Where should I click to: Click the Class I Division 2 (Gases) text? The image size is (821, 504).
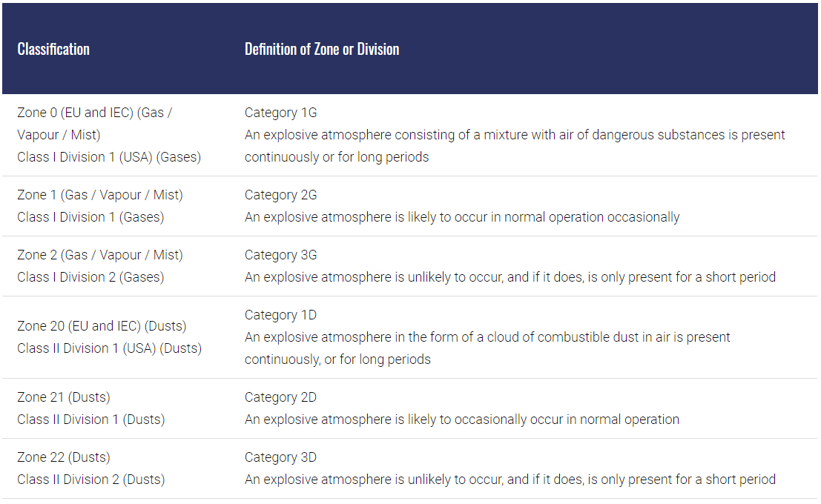pyautogui.click(x=90, y=277)
